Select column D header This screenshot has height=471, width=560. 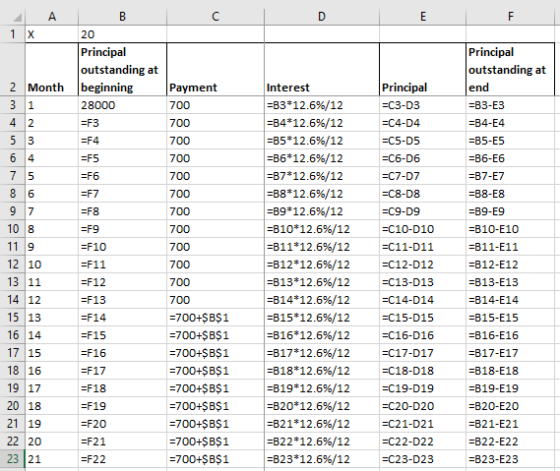[322, 16]
